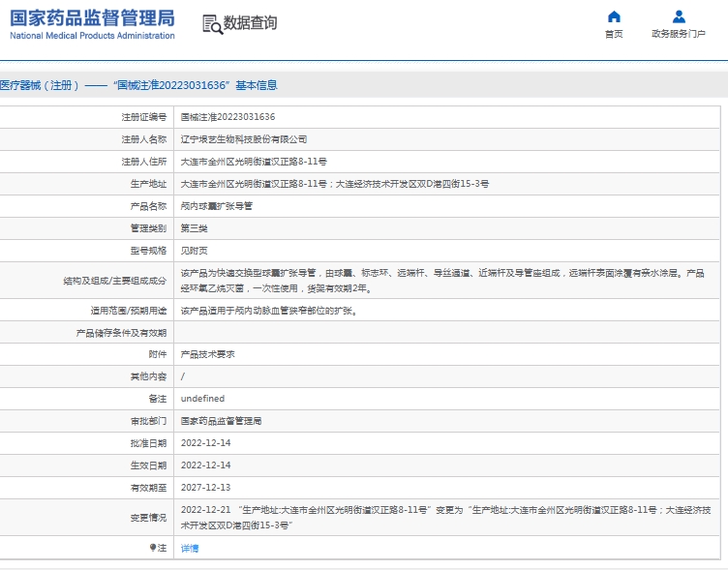
Task: Open the 政务服务门户 user icon
Action: (x=679, y=16)
